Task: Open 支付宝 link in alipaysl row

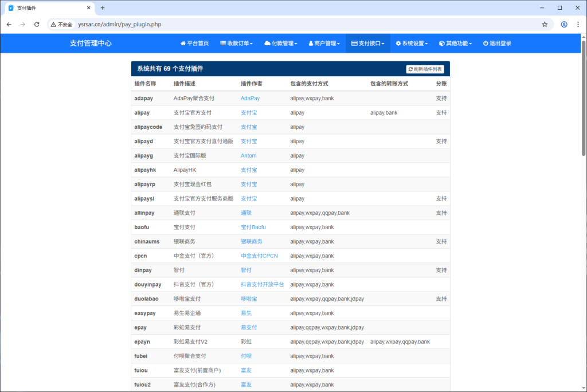Action: coord(249,199)
